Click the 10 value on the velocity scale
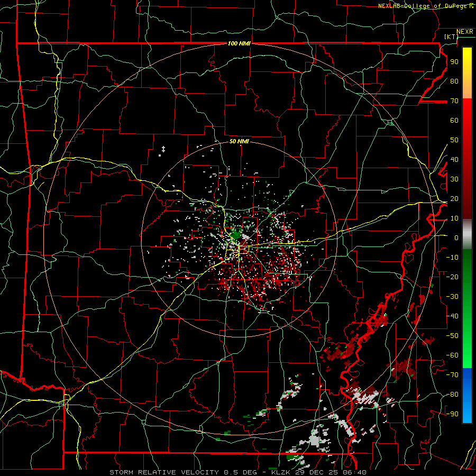476x476 pixels. pyautogui.click(x=454, y=218)
